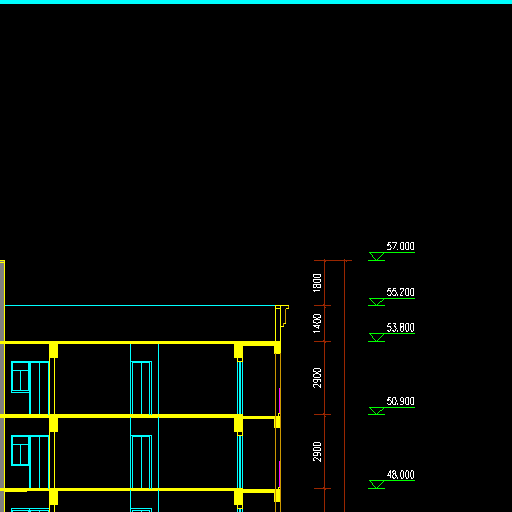Click the elevation triangle symbol at 55.200

click(377, 302)
